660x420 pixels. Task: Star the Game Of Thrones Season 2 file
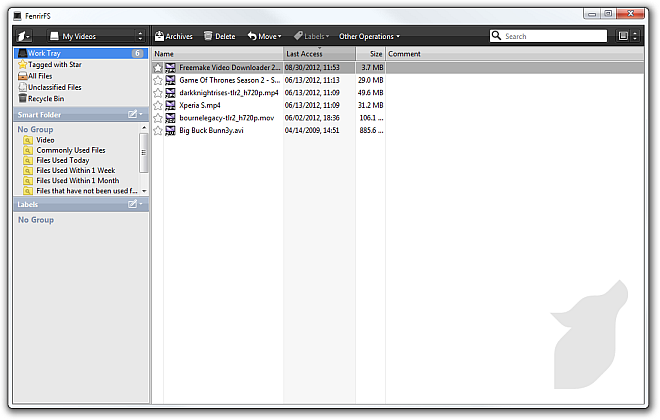[157, 80]
